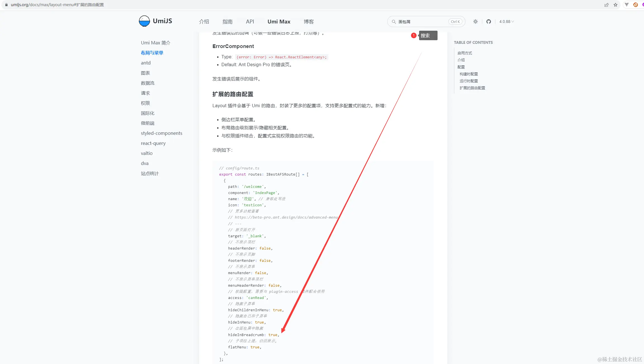Click the headerRender: false code line

coord(250,248)
